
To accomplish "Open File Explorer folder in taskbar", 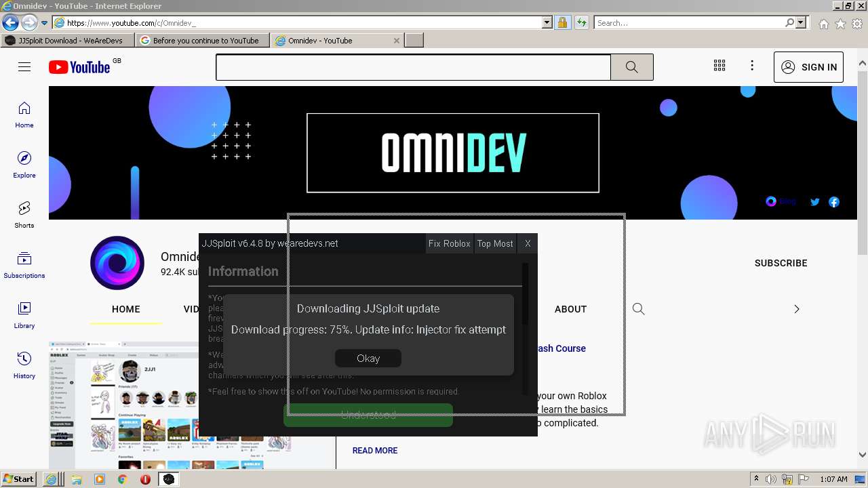I will point(76,479).
